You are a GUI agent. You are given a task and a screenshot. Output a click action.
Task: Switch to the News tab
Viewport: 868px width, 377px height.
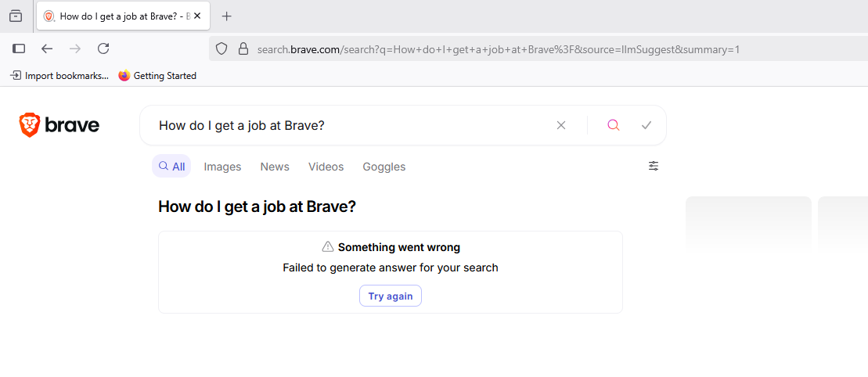tap(275, 167)
